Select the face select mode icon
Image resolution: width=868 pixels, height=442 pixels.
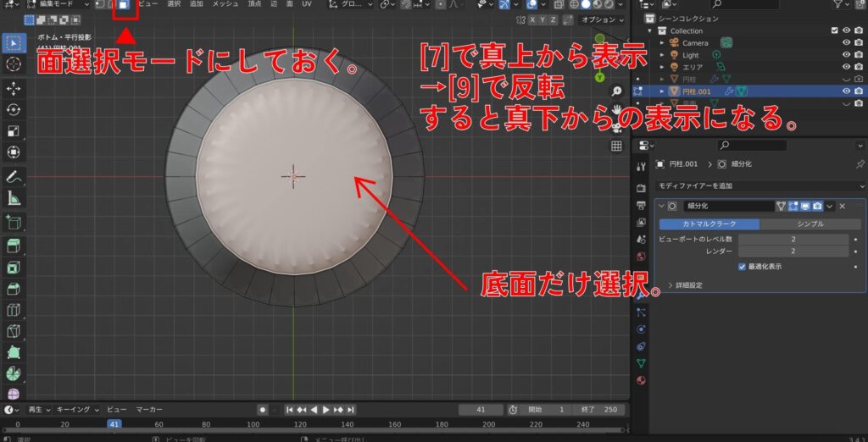[x=124, y=5]
